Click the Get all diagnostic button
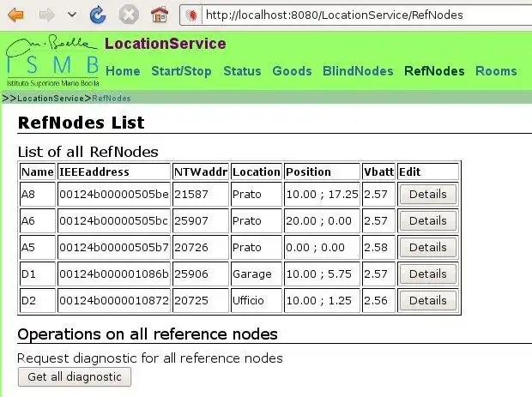Image resolution: width=532 pixels, height=397 pixels. [75, 377]
